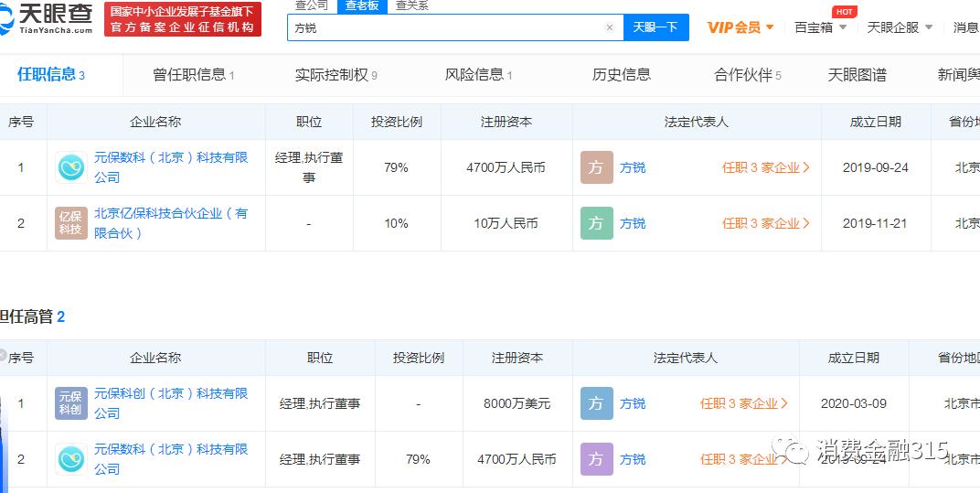
Task: Open the 天眼企服 dropdown menu
Action: [900, 27]
